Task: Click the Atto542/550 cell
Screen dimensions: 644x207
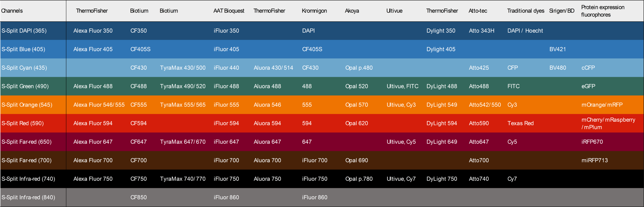Action: click(485, 105)
